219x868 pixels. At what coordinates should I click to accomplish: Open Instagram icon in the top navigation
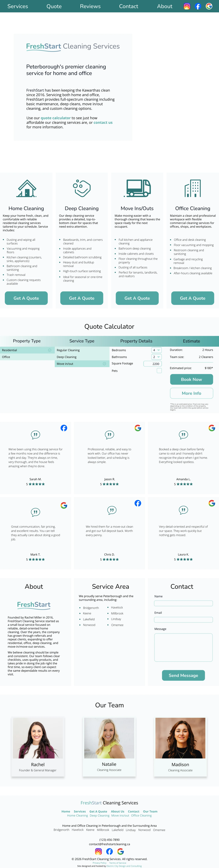pyautogui.click(x=187, y=6)
